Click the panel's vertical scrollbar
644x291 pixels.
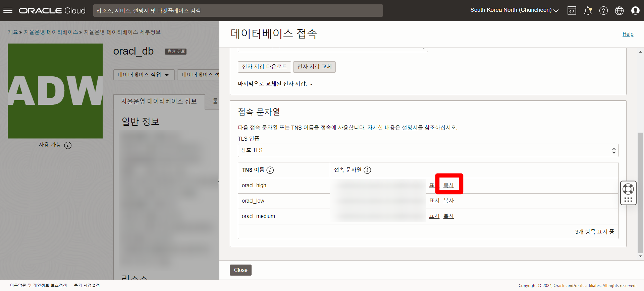click(640, 193)
